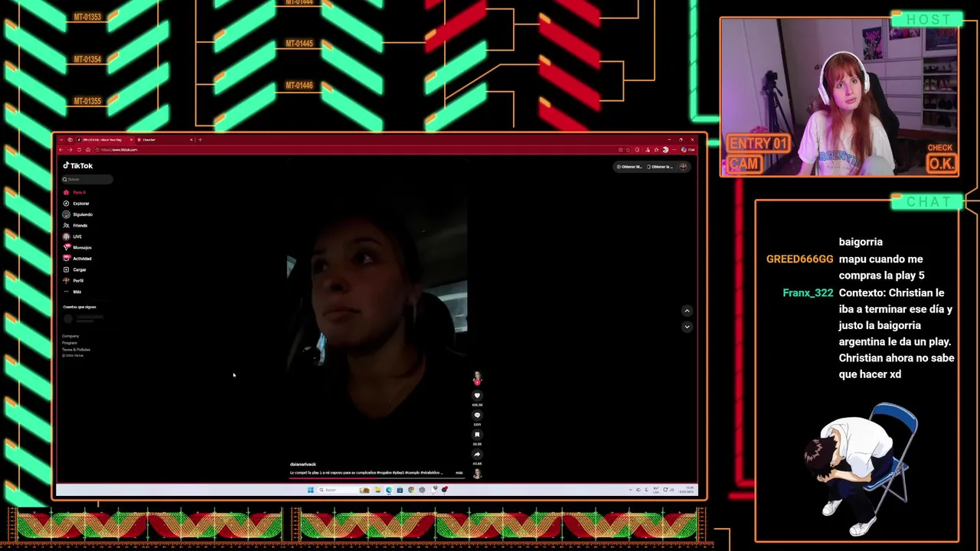Open File Explorer from taskbar
980x551 pixels.
point(378,490)
